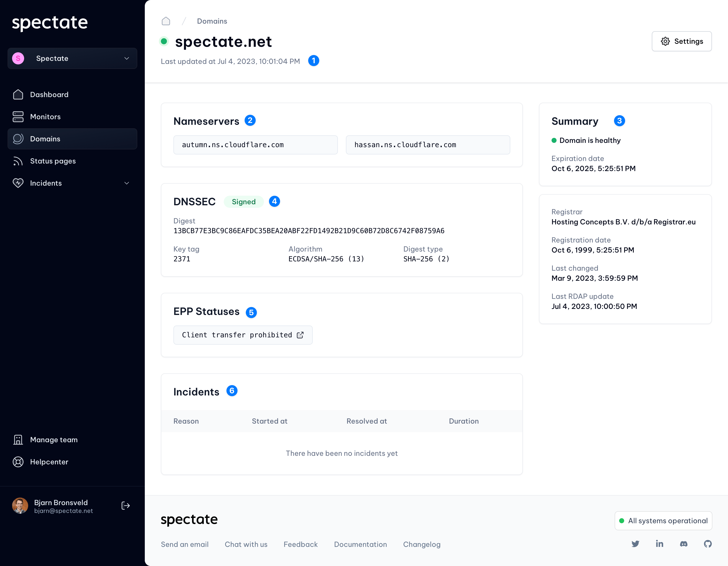Image resolution: width=728 pixels, height=566 pixels.
Task: Click the digest type SHA-256 (2)
Action: click(x=426, y=259)
